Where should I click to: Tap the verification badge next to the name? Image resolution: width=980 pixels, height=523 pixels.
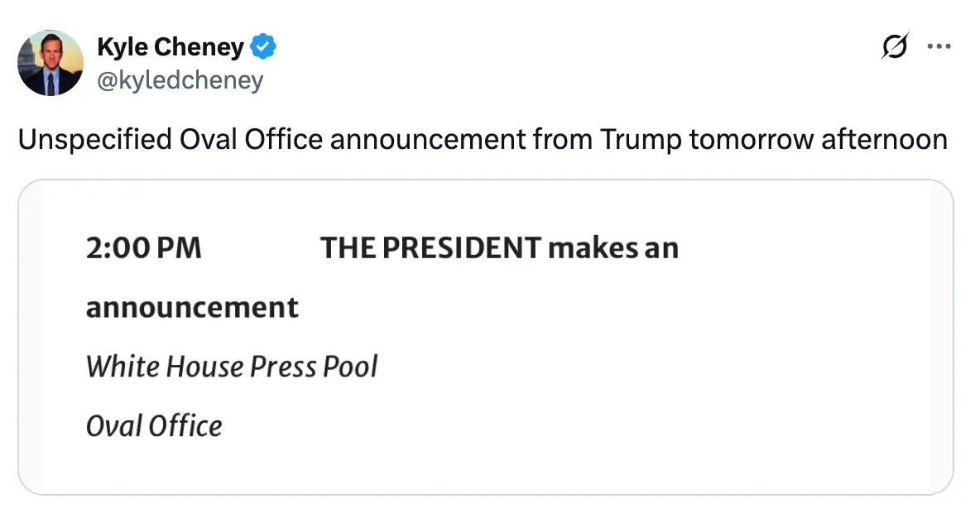click(262, 47)
